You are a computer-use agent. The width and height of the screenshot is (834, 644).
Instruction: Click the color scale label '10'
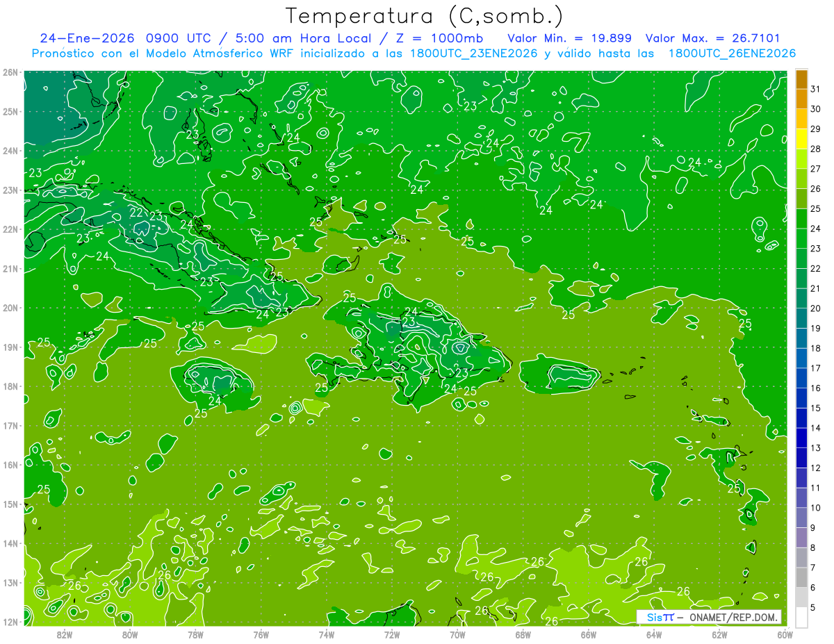816,508
